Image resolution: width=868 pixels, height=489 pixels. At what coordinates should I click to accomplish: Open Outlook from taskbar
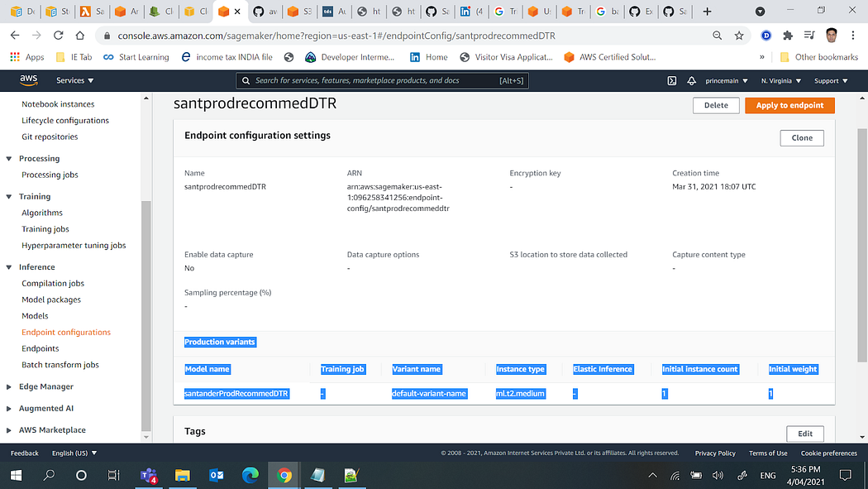[217, 475]
